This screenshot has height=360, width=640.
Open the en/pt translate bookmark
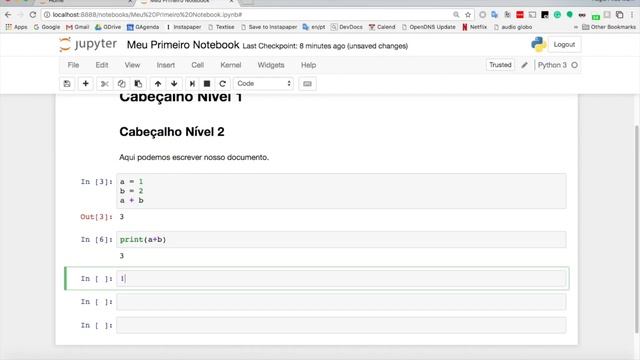[x=314, y=27]
